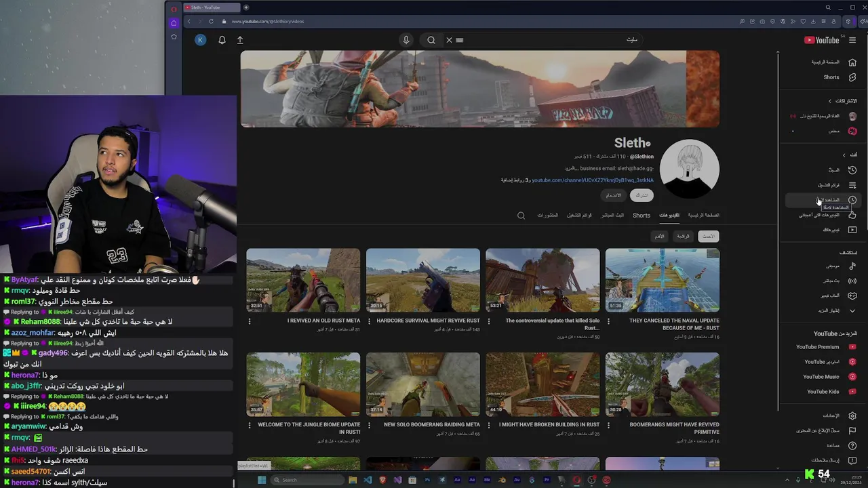Open YouTube Studio (استوديو YouTube) link
The width and height of the screenshot is (868, 488).
point(830,362)
